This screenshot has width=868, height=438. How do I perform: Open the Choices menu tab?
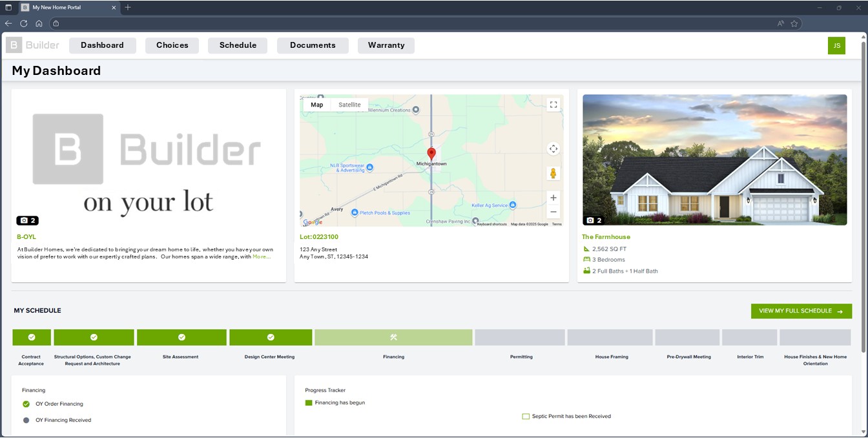[x=172, y=45]
